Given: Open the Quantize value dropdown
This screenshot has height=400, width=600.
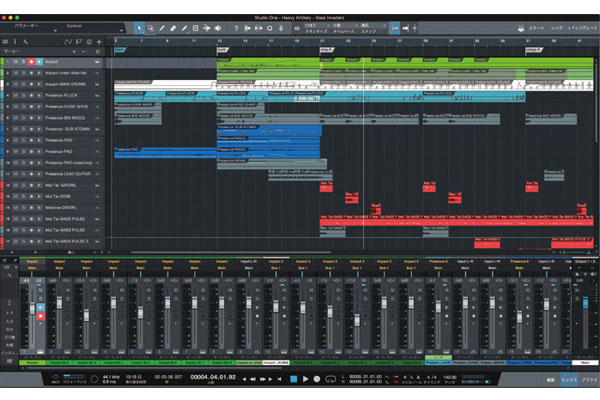Looking at the screenshot, I should (x=316, y=26).
